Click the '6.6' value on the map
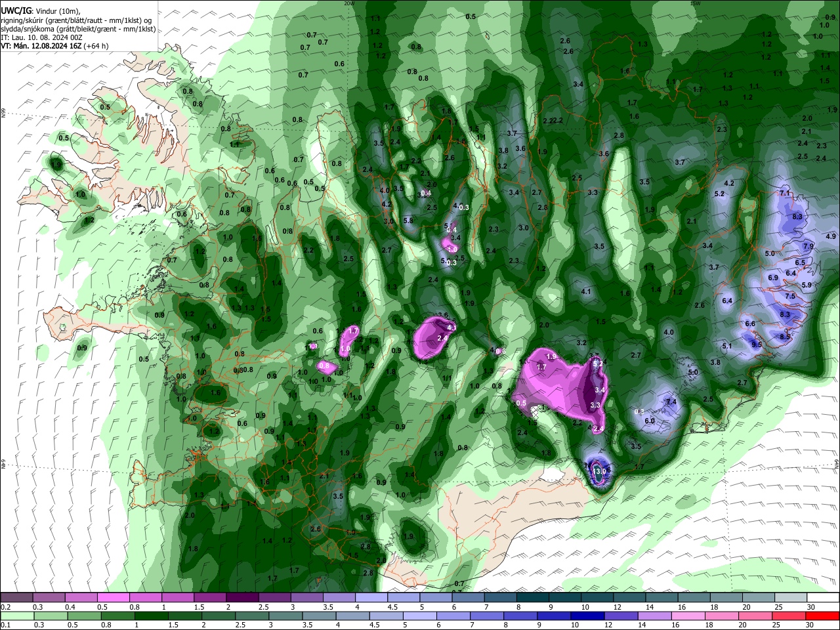Viewport: 840px width, 630px height. [x=750, y=324]
